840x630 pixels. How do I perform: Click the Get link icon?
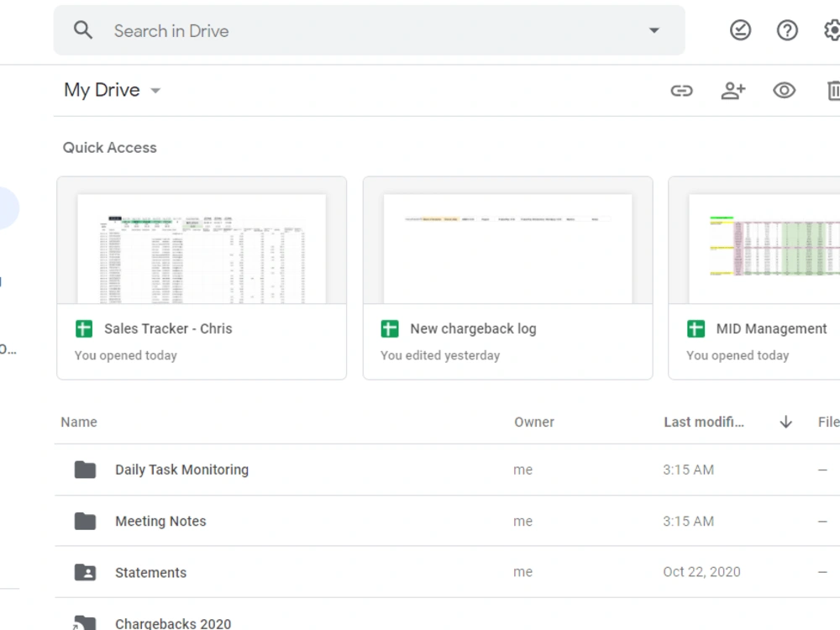point(681,91)
